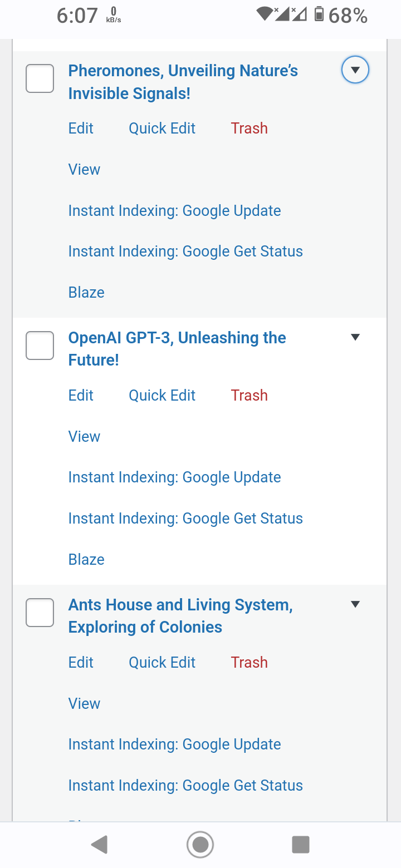Check the OpenAI GPT-3 post checkbox

(40, 346)
